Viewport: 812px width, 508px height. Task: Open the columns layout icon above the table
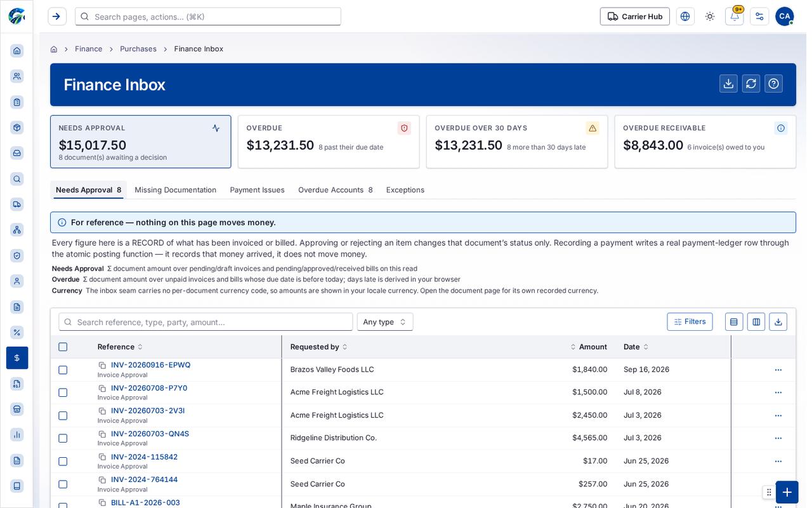[756, 322]
